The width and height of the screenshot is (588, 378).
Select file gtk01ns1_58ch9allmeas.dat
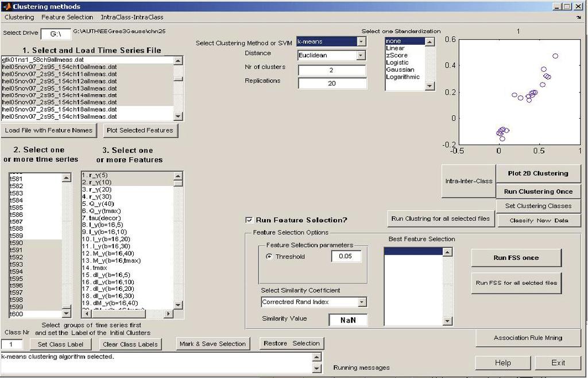88,60
